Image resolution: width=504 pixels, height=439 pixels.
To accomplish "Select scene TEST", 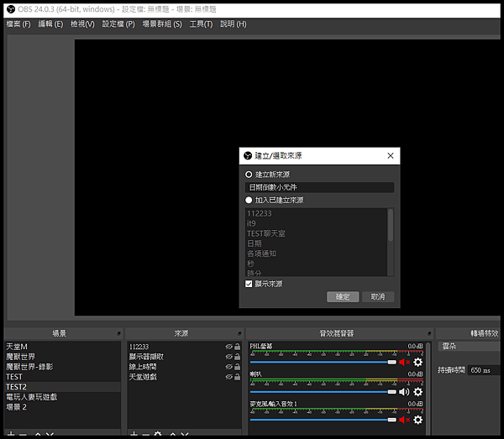I will [63, 377].
